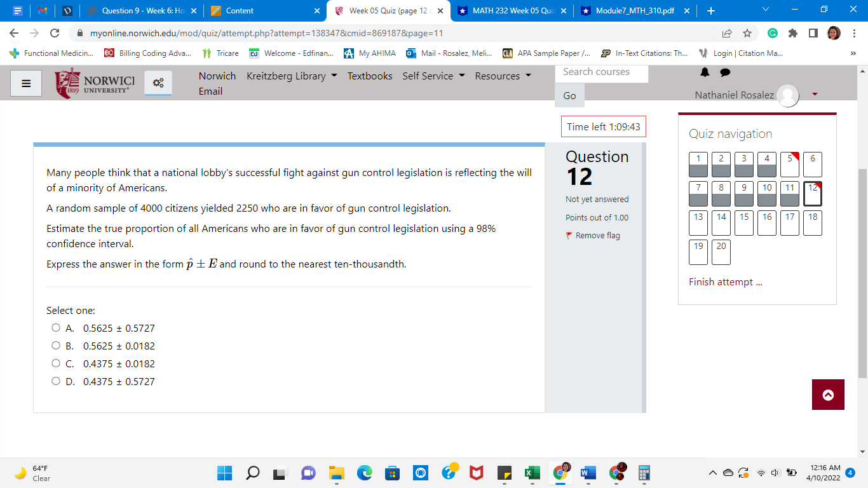
Task: Go to question 1 in Quiz navigation
Action: click(698, 165)
